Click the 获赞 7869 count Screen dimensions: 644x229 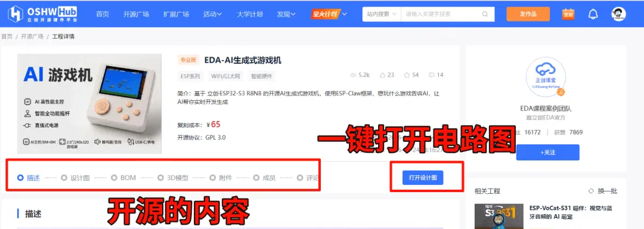(568, 132)
